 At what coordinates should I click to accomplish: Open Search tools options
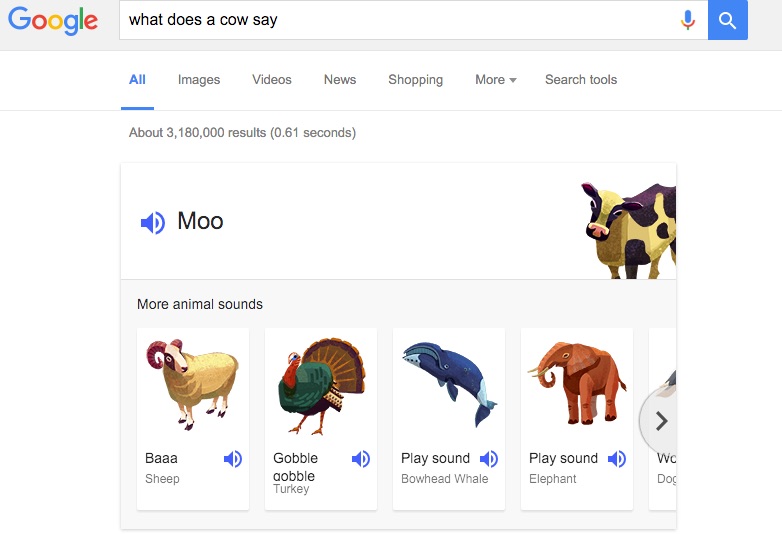[x=581, y=80]
